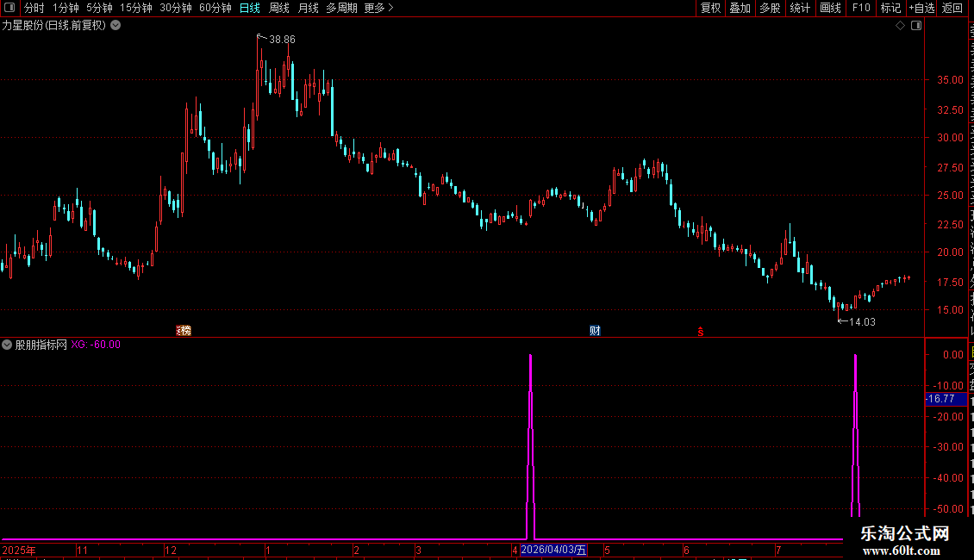Open F10 company information

[x=861, y=8]
